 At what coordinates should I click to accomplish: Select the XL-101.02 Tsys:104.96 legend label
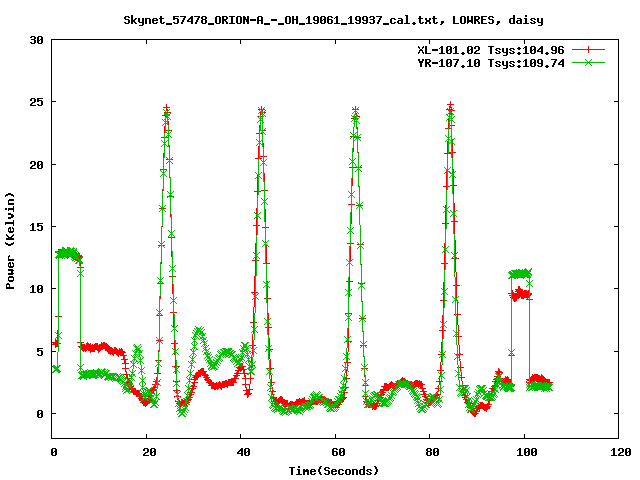(x=491, y=50)
